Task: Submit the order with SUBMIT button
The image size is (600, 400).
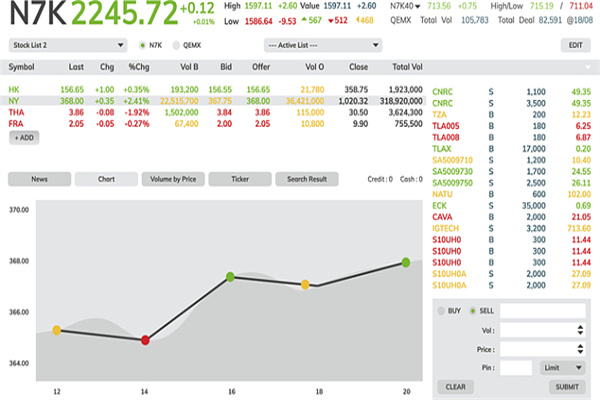Action: [x=566, y=386]
